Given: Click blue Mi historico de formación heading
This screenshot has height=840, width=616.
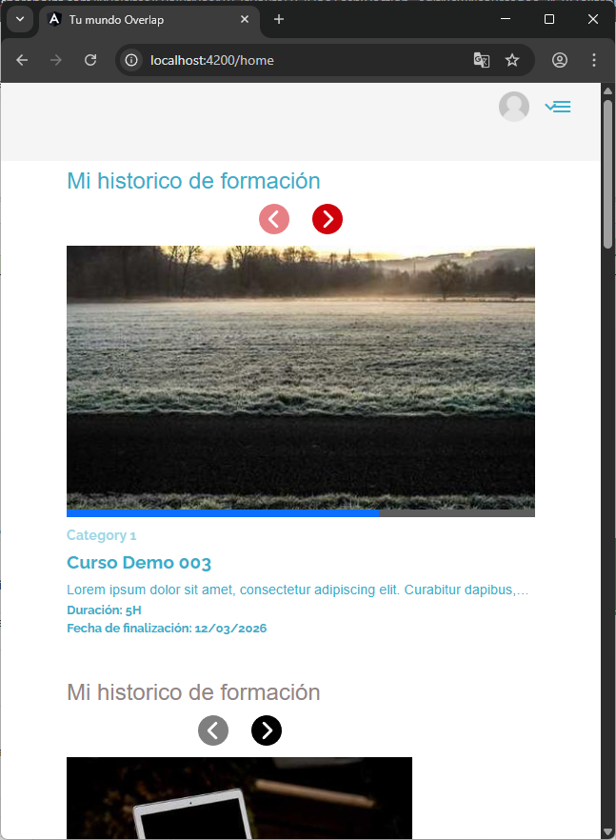Looking at the screenshot, I should (193, 181).
